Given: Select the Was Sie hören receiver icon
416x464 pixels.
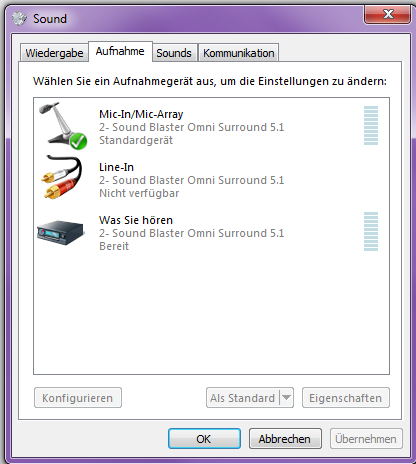Looking at the screenshot, I should point(60,232).
